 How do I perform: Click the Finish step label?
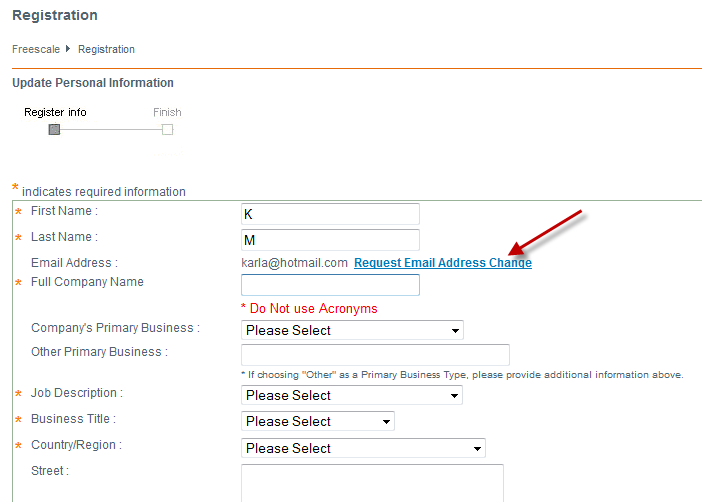pos(167,112)
